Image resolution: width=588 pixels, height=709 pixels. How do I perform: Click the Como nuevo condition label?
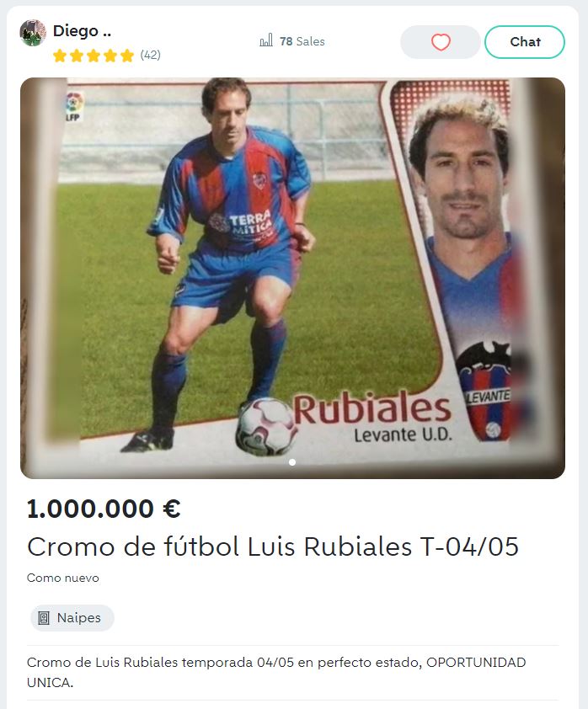pos(63,578)
